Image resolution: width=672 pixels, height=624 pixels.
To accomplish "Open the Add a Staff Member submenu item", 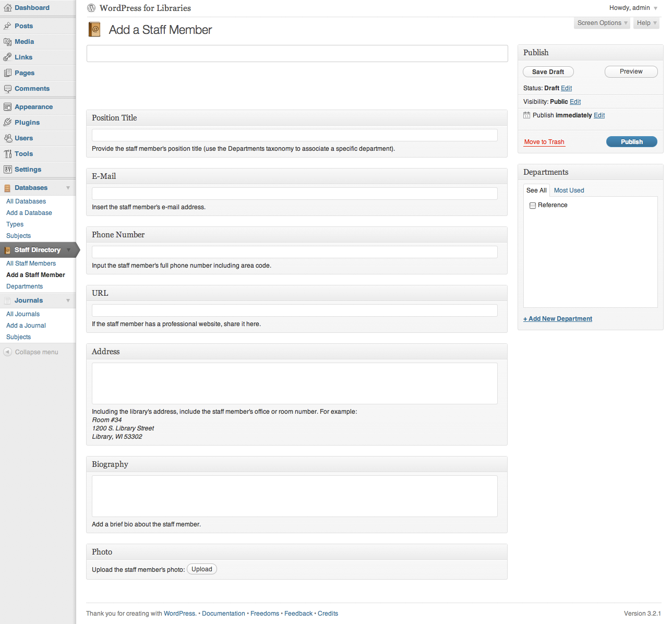I will [35, 275].
